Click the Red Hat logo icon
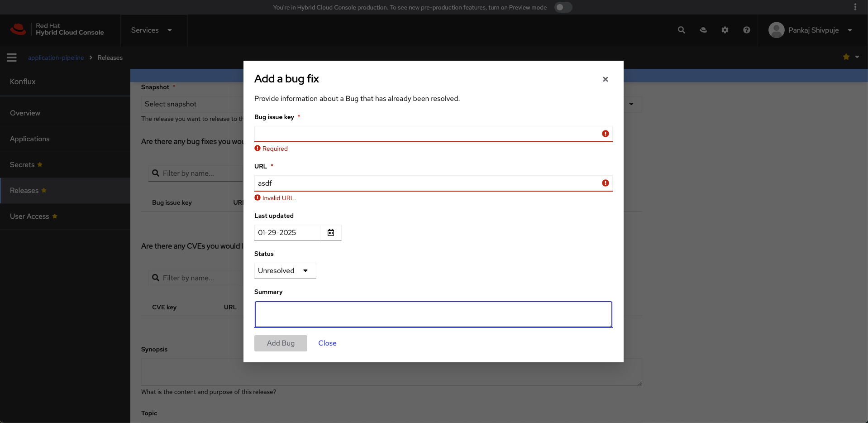Viewport: 868px width, 423px height. (18, 29)
